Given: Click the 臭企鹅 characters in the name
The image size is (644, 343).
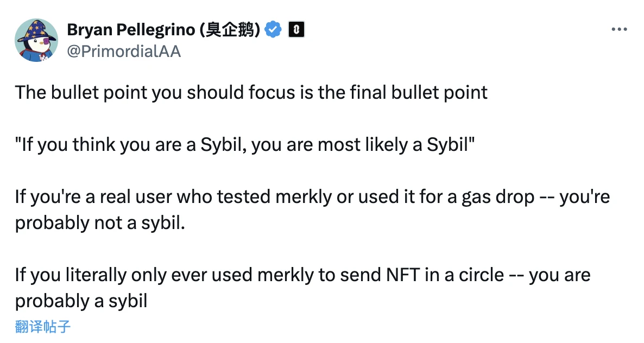Looking at the screenshot, I should (x=233, y=30).
